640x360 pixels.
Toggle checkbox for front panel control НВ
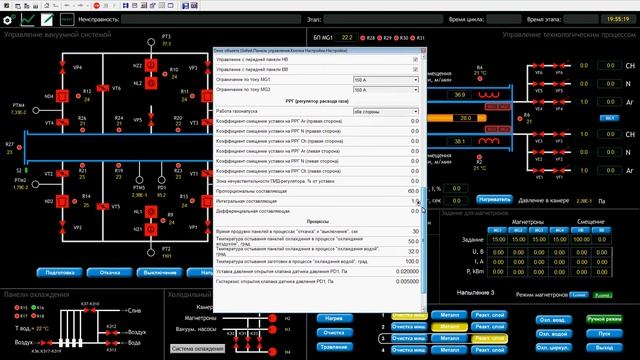(416, 60)
